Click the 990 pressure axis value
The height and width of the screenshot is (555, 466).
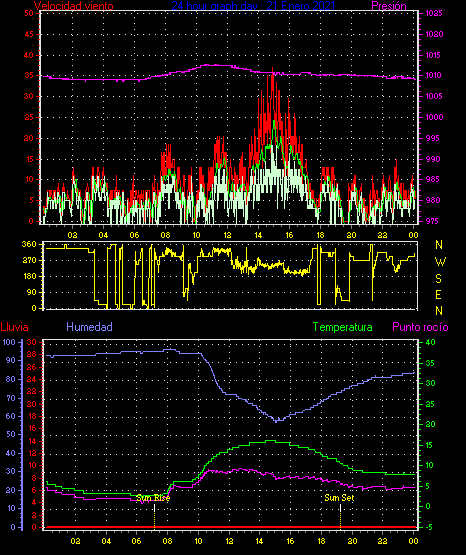[434, 159]
